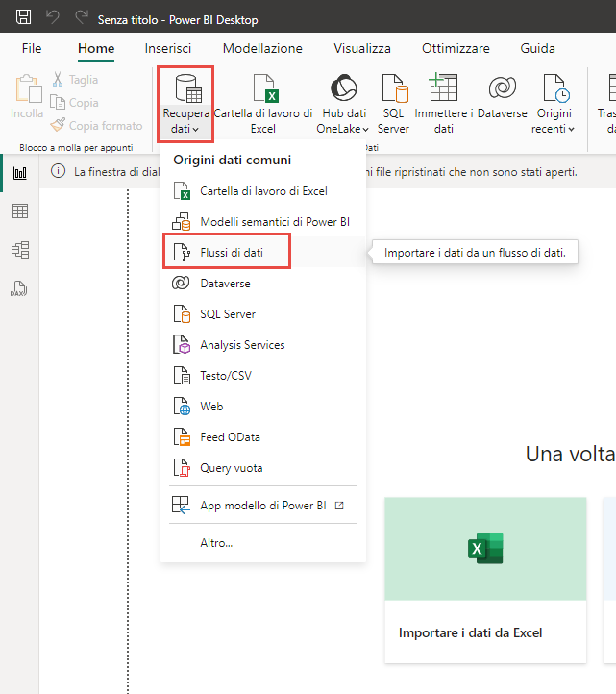Select Query vuota menu entry
616x694 pixels.
click(263, 467)
